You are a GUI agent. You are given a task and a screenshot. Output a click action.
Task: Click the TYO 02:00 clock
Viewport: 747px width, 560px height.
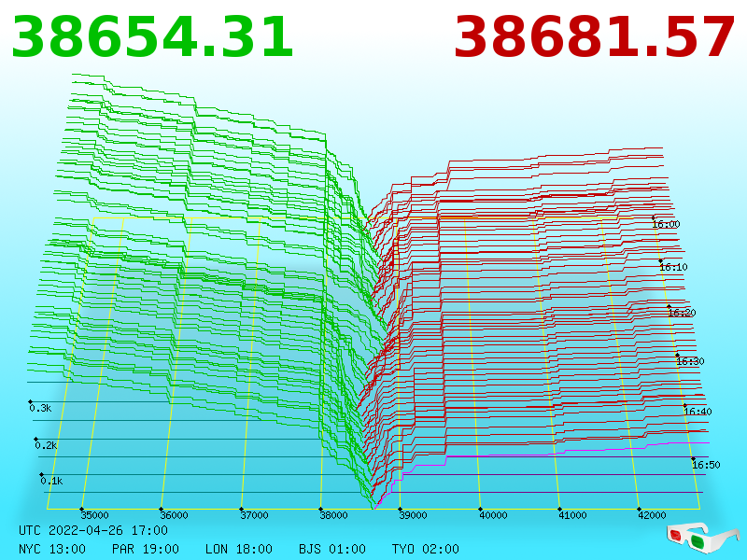[426, 549]
